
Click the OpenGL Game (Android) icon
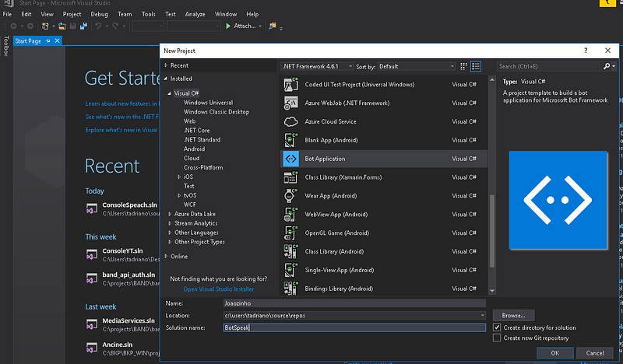290,233
